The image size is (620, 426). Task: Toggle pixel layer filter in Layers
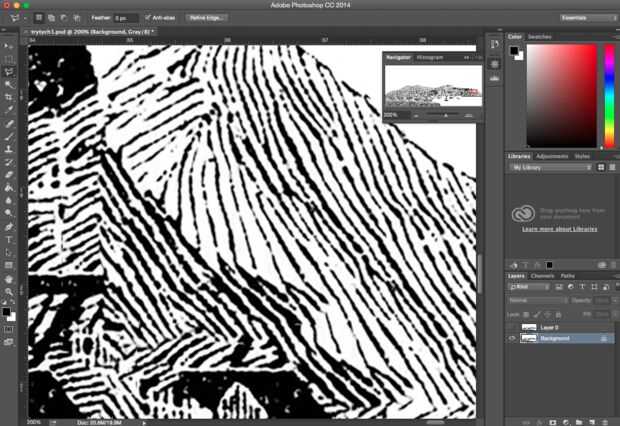pyautogui.click(x=559, y=287)
